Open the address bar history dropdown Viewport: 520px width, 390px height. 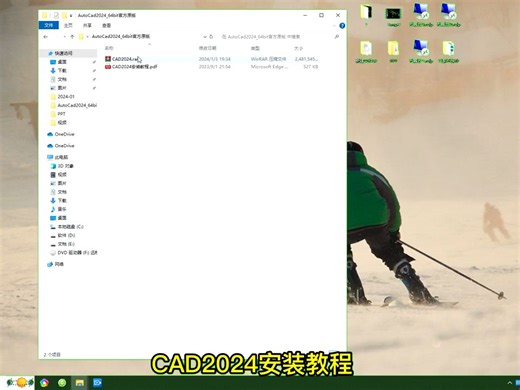pos(205,37)
